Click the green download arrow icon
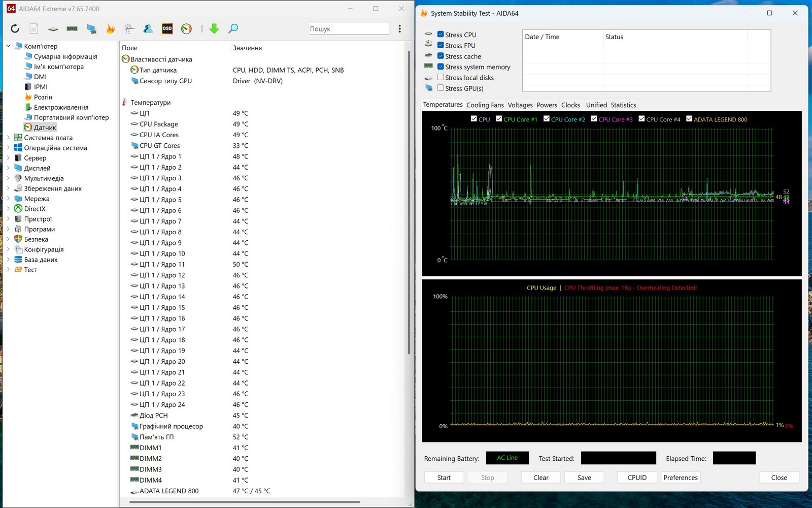The height and width of the screenshot is (508, 812). click(214, 29)
